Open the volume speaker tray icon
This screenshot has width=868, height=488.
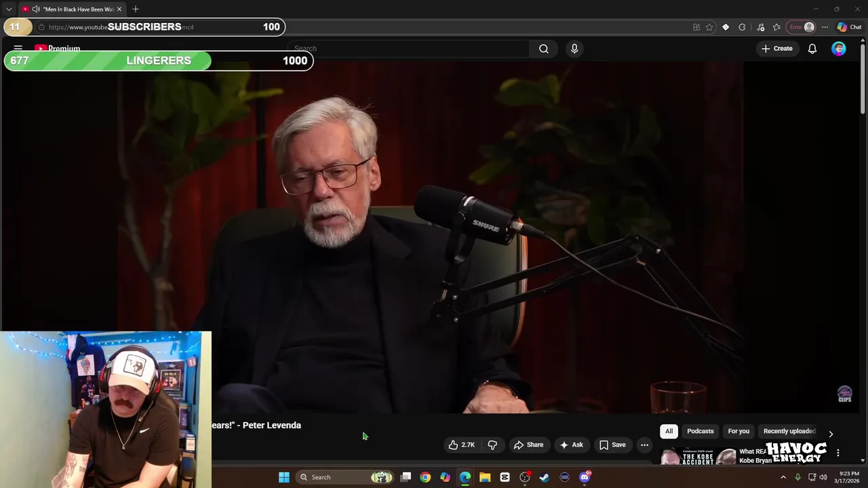pyautogui.click(x=823, y=477)
